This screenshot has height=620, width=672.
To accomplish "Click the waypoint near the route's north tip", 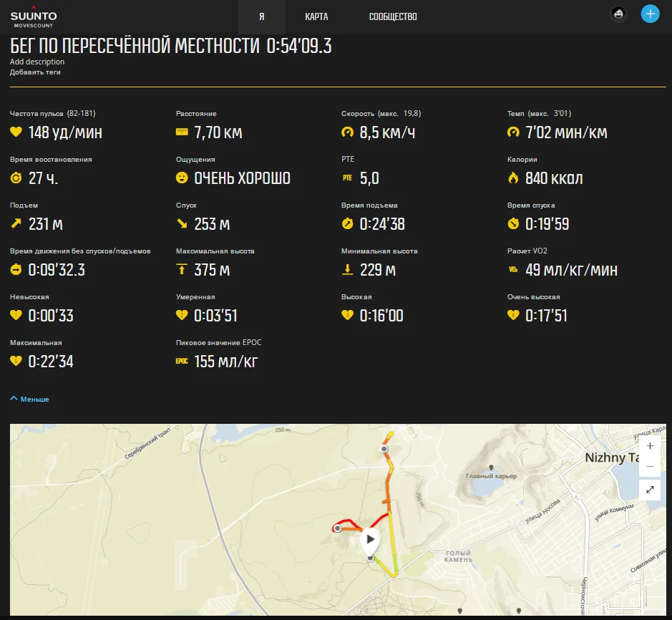I will tap(384, 449).
